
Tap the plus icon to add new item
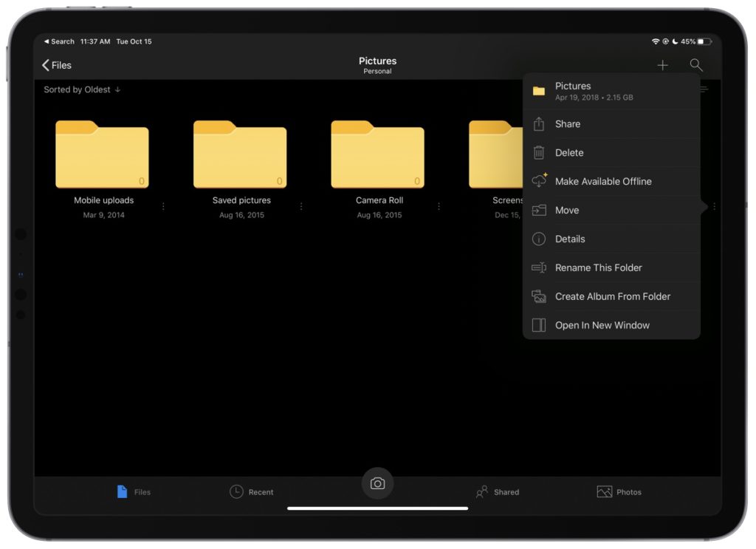pyautogui.click(x=662, y=65)
